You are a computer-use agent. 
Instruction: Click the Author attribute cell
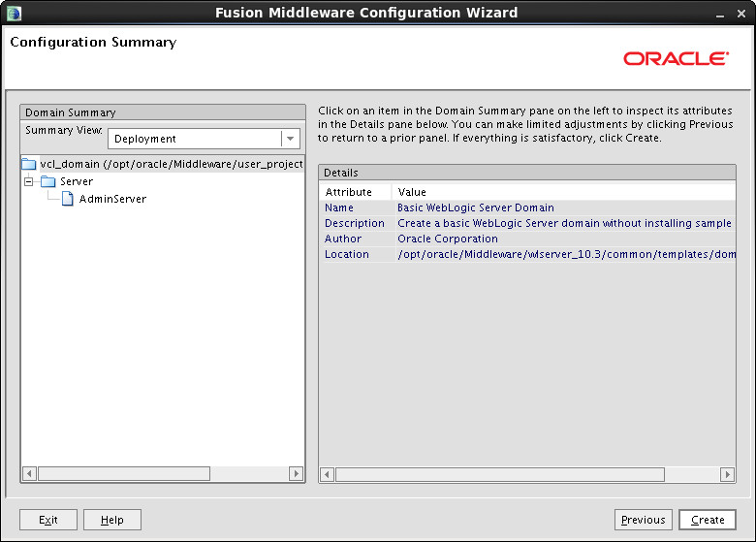[x=357, y=239]
